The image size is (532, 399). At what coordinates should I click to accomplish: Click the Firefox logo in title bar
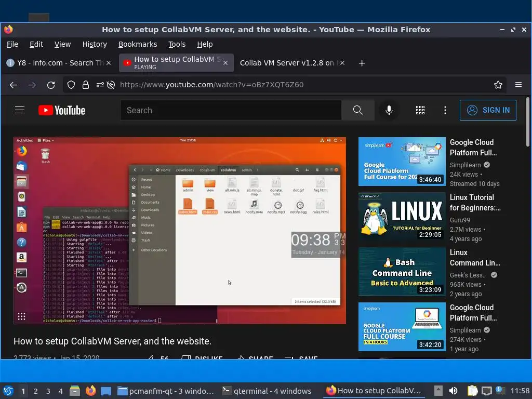(x=8, y=30)
